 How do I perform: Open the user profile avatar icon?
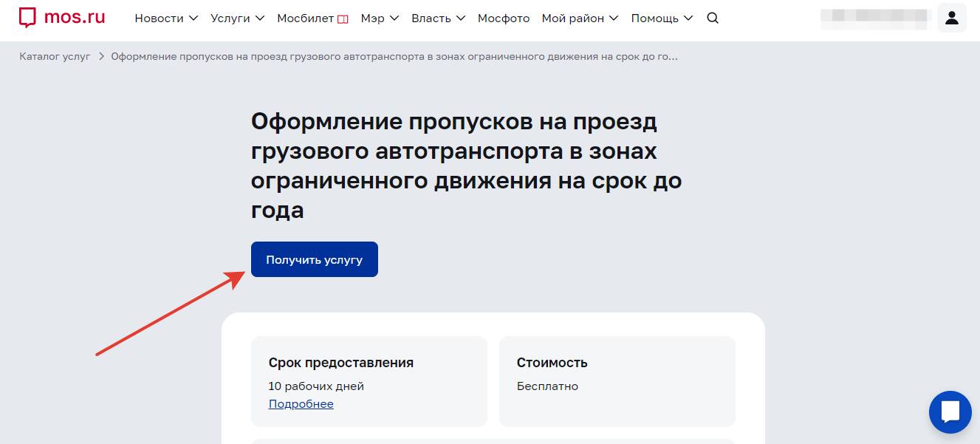pyautogui.click(x=951, y=18)
